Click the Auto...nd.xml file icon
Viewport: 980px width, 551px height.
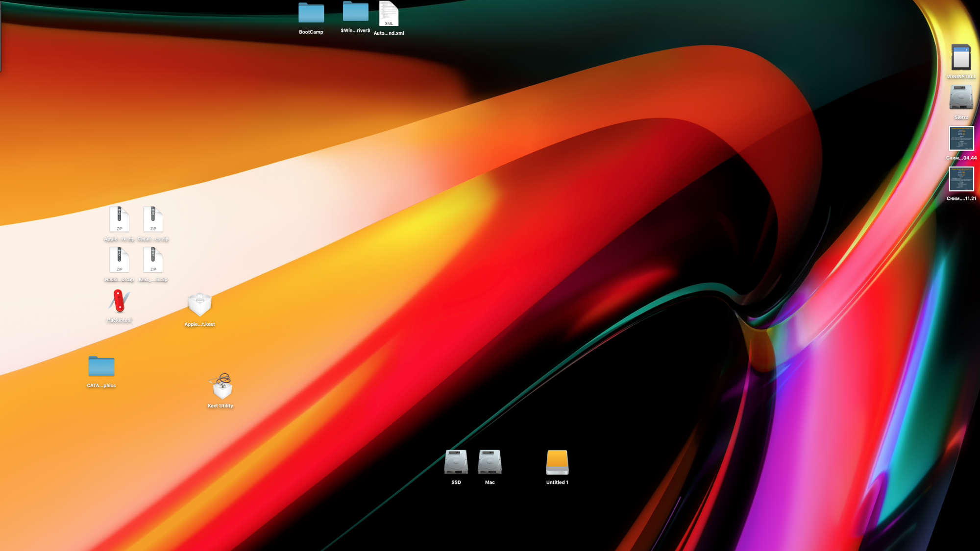pos(389,14)
